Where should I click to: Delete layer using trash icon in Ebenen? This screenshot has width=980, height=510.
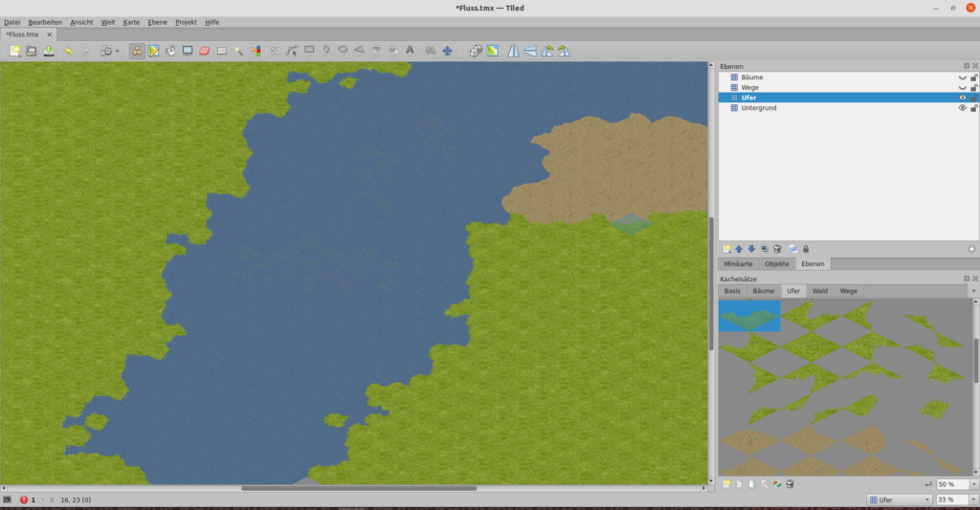point(778,249)
